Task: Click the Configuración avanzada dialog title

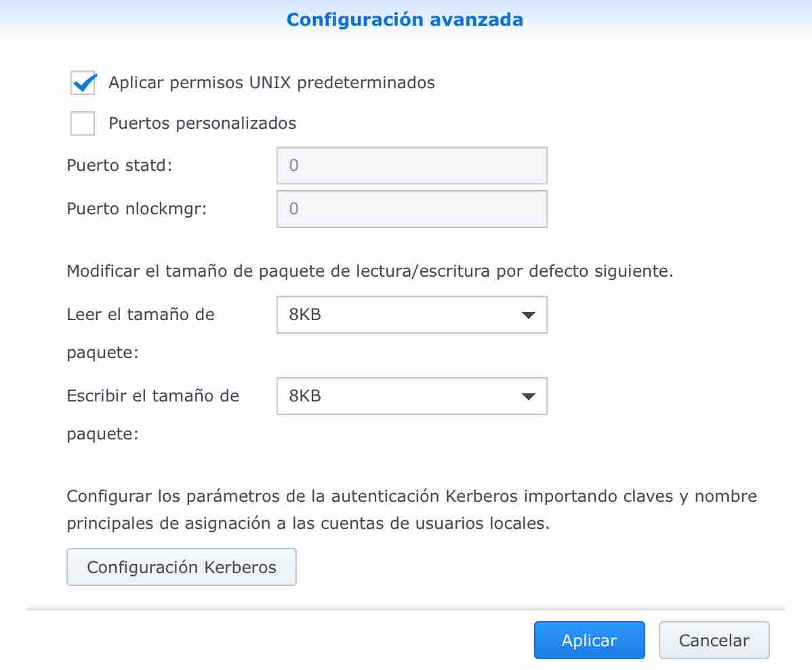Action: (405, 20)
